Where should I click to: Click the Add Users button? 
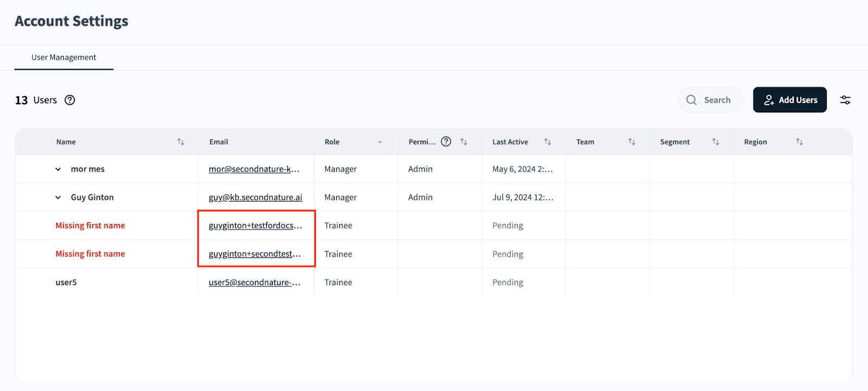tap(789, 100)
